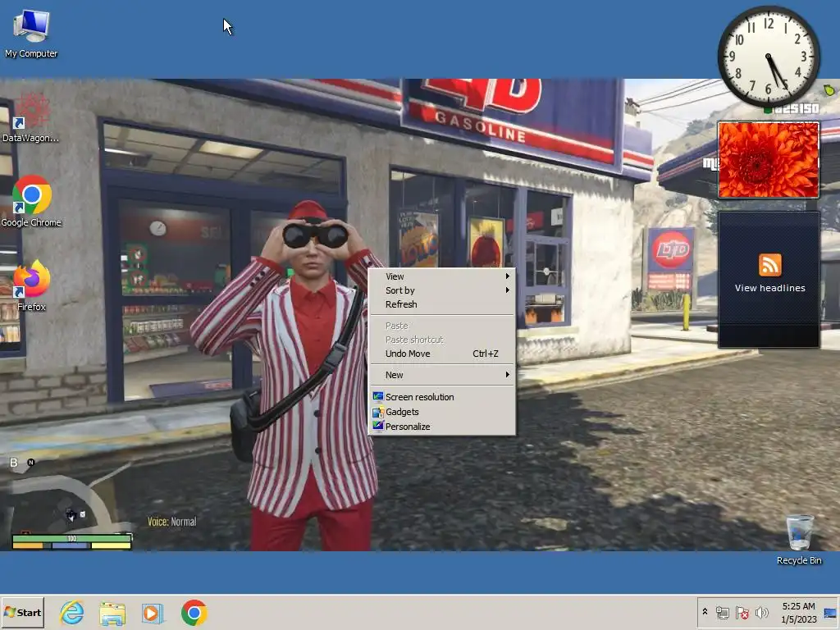Select the Firefox desktop shortcut
The image size is (840, 630).
click(31, 285)
